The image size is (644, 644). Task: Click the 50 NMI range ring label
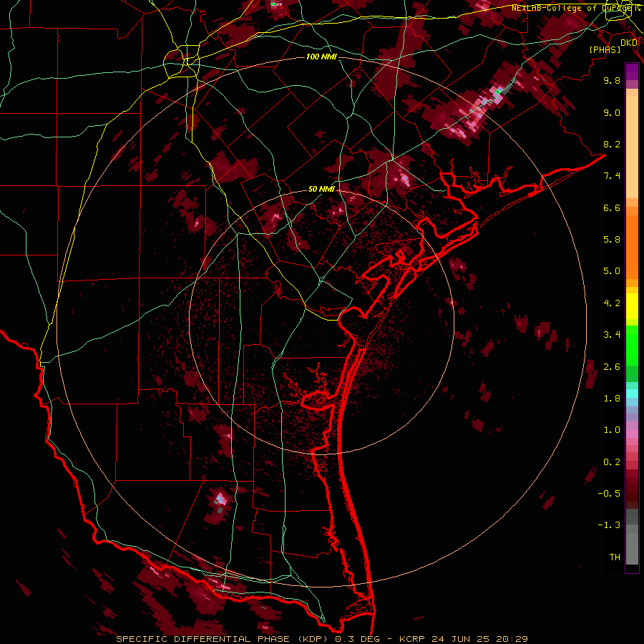click(x=321, y=189)
